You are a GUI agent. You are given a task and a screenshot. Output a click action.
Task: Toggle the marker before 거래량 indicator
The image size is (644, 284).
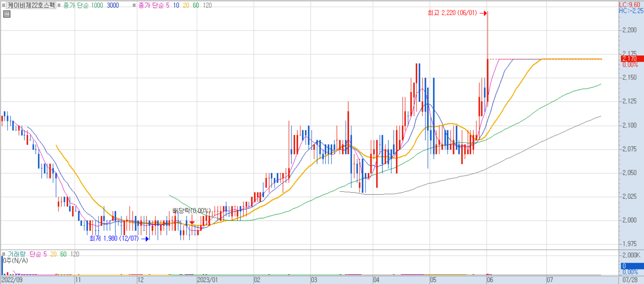click(x=4, y=254)
